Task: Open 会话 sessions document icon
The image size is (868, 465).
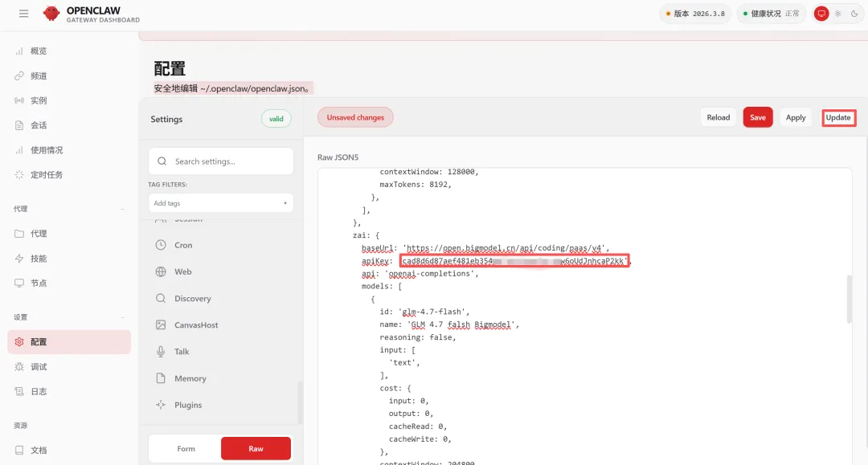Action: pos(18,125)
